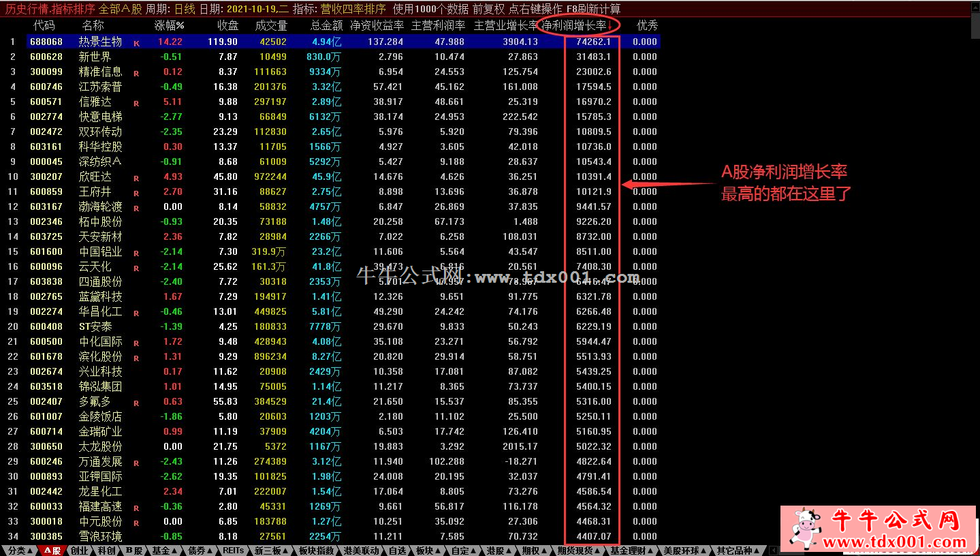
Task: Click the K marker beside 热景生物
Action: [x=136, y=44]
